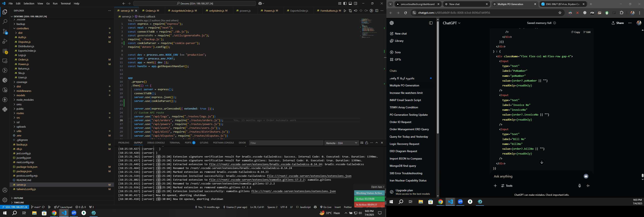
Task: Click the voice mode waveform icon in ChatGPT
Action: point(588,186)
